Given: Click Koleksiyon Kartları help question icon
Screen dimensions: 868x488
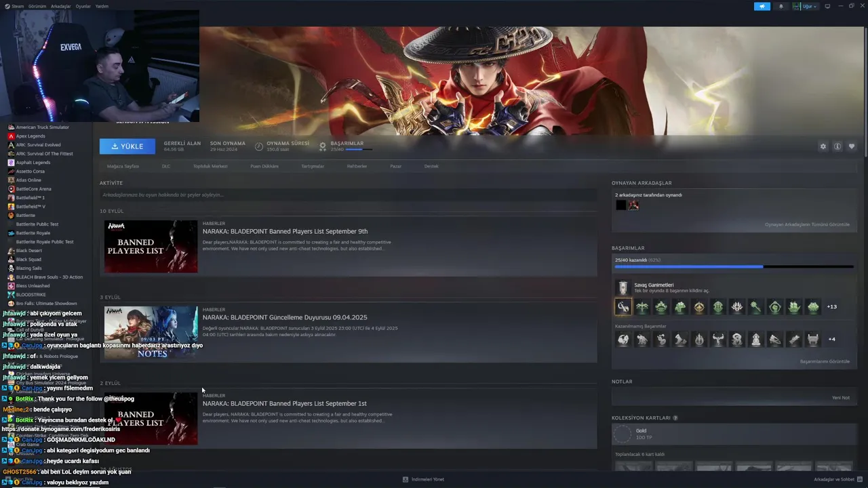Looking at the screenshot, I should point(675,418).
